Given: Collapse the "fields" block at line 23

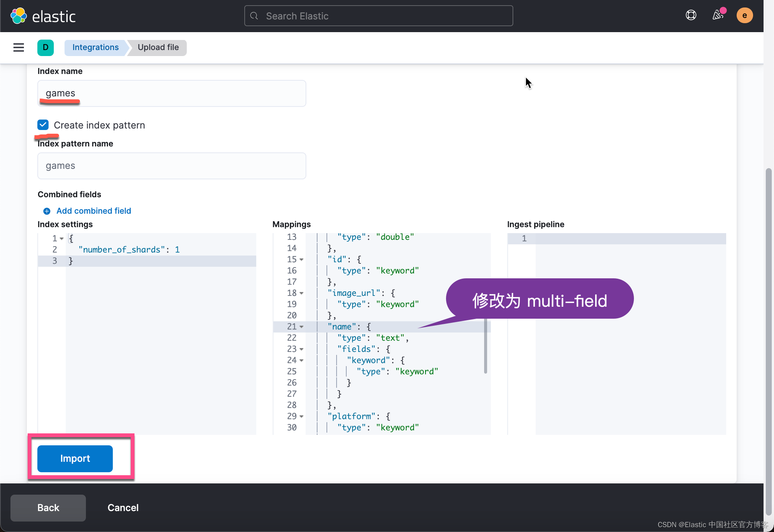Looking at the screenshot, I should point(301,349).
